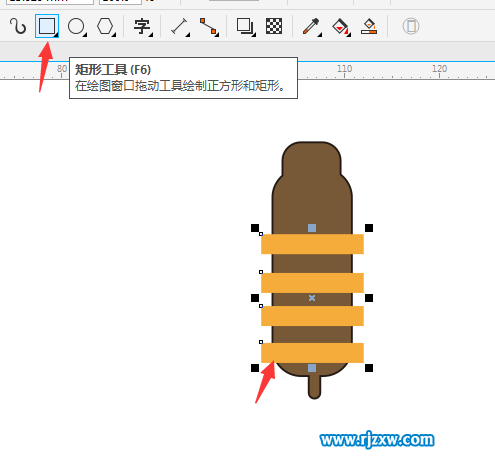The image size is (495, 475).
Task: Select the Polygon tool
Action: pyautogui.click(x=106, y=26)
